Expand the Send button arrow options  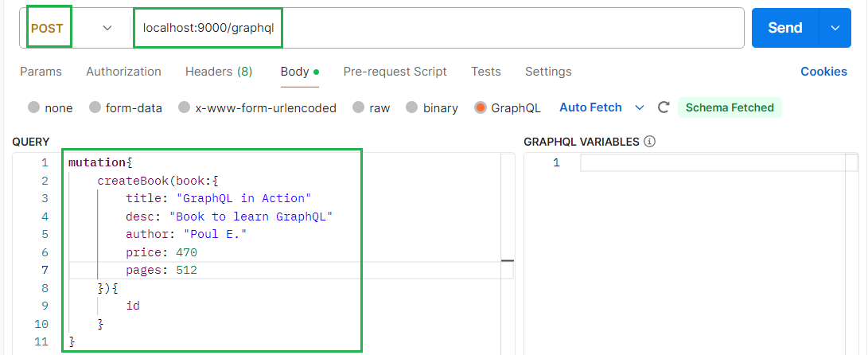tap(835, 28)
